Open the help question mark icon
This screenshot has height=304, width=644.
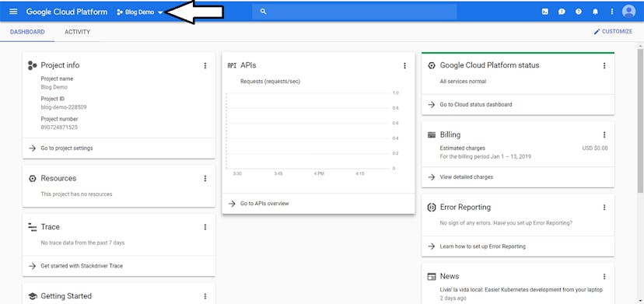(x=579, y=12)
